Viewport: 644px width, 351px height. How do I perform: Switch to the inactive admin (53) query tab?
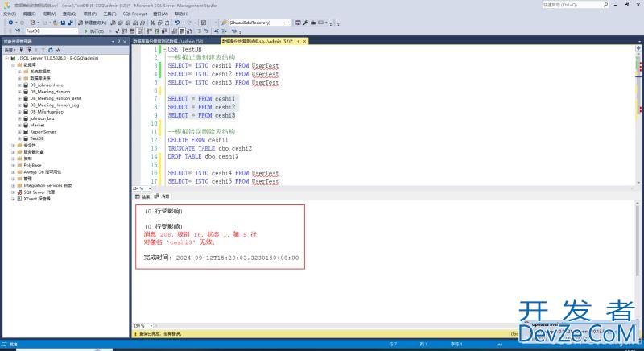tap(168, 42)
